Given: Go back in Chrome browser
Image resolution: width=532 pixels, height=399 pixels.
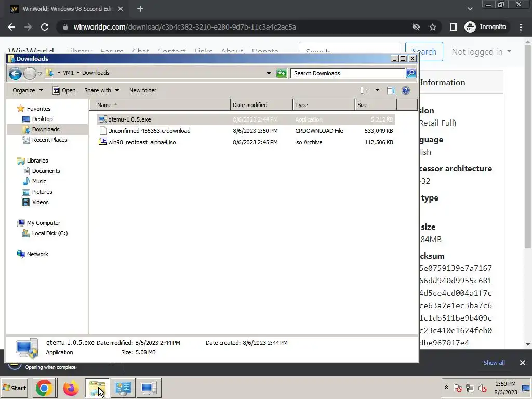Looking at the screenshot, I should 11,27.
